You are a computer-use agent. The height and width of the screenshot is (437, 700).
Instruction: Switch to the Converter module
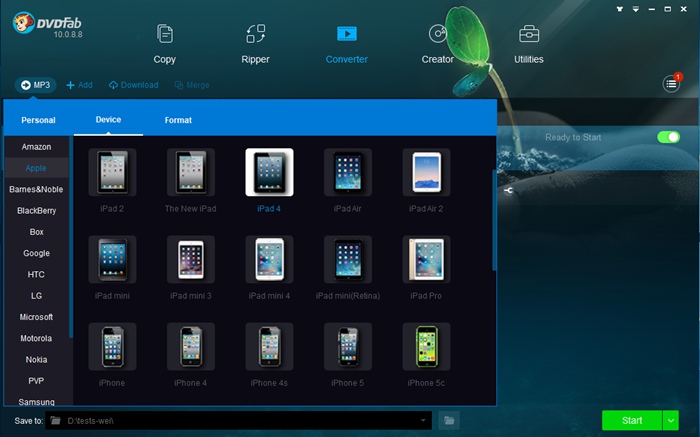(346, 44)
